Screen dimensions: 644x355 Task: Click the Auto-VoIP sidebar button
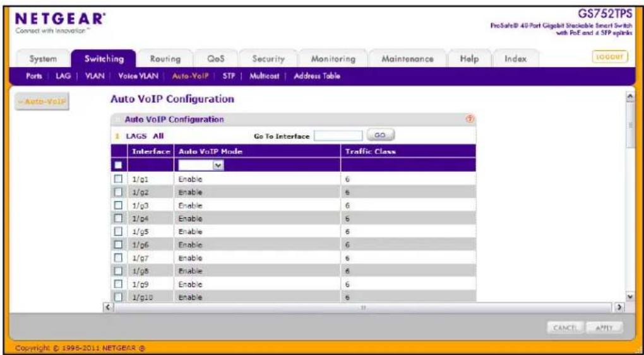tap(42, 102)
